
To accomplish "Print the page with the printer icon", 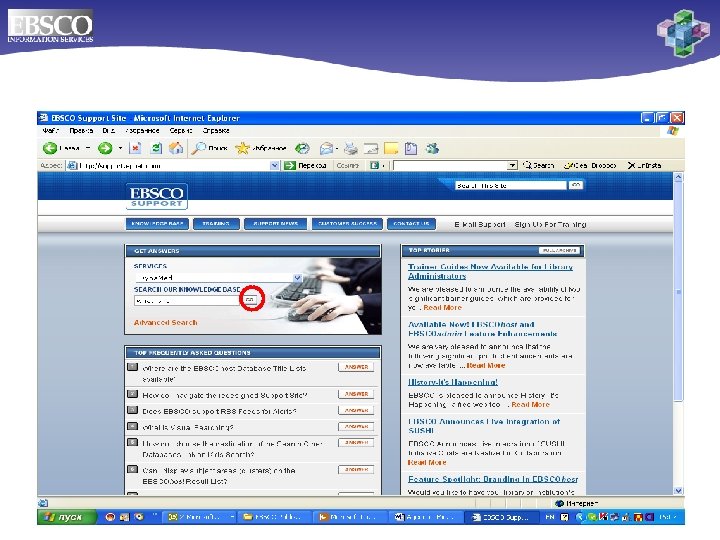I will click(351, 148).
